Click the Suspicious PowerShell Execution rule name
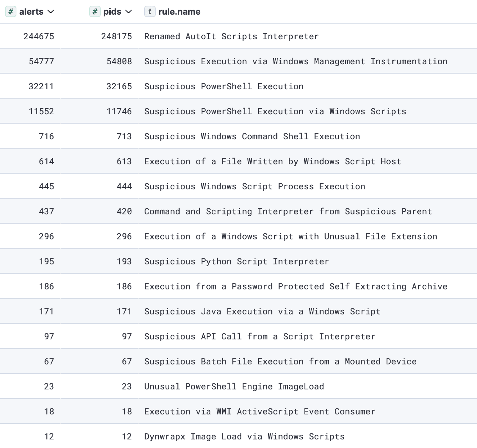The height and width of the screenshot is (448, 477). pos(224,86)
